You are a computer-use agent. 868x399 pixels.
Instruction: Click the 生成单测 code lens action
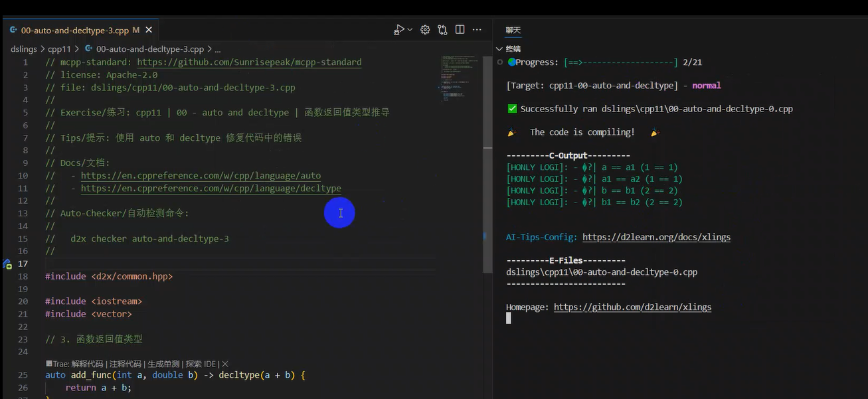(x=163, y=364)
